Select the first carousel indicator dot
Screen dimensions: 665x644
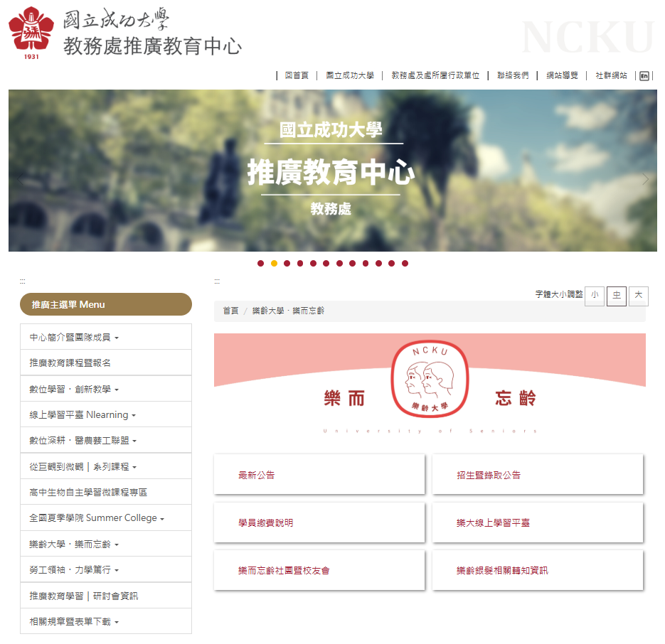point(261,264)
